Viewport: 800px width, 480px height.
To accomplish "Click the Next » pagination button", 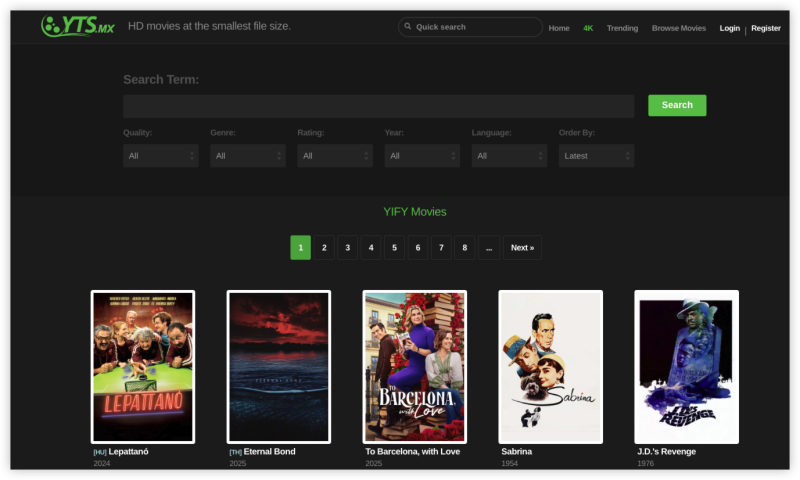I will pyautogui.click(x=522, y=247).
